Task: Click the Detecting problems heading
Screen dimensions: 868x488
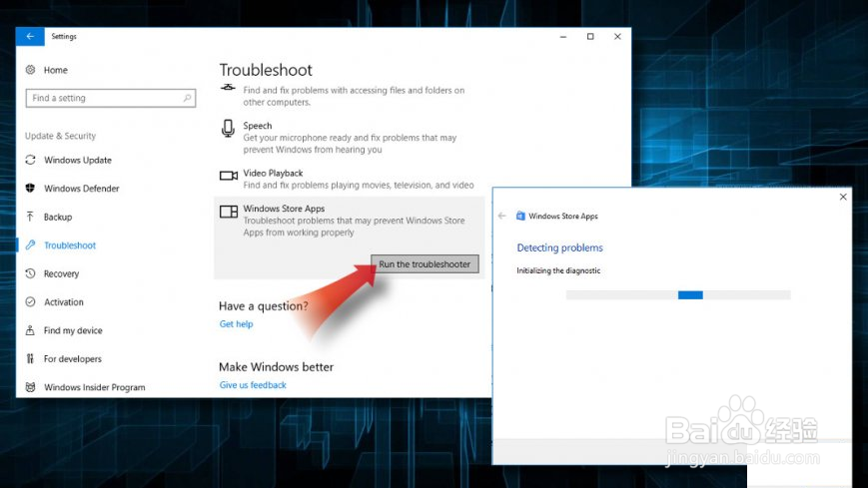Action: click(559, 247)
